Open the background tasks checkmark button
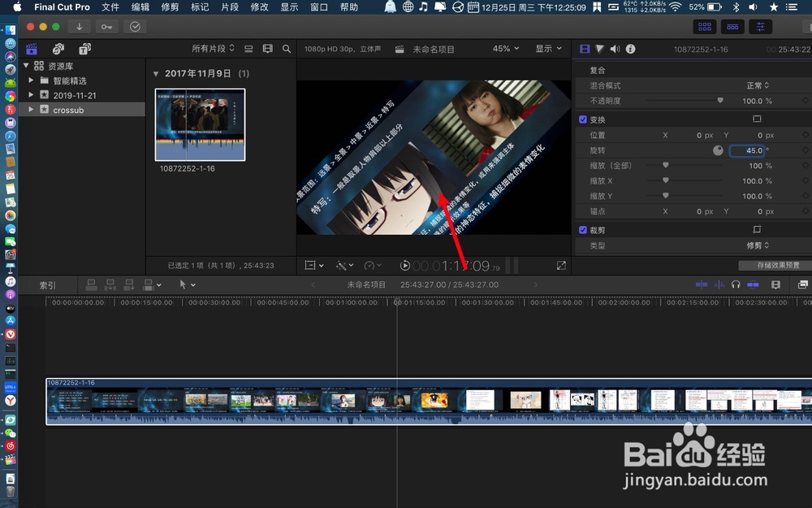The height and width of the screenshot is (508, 812). click(x=135, y=27)
